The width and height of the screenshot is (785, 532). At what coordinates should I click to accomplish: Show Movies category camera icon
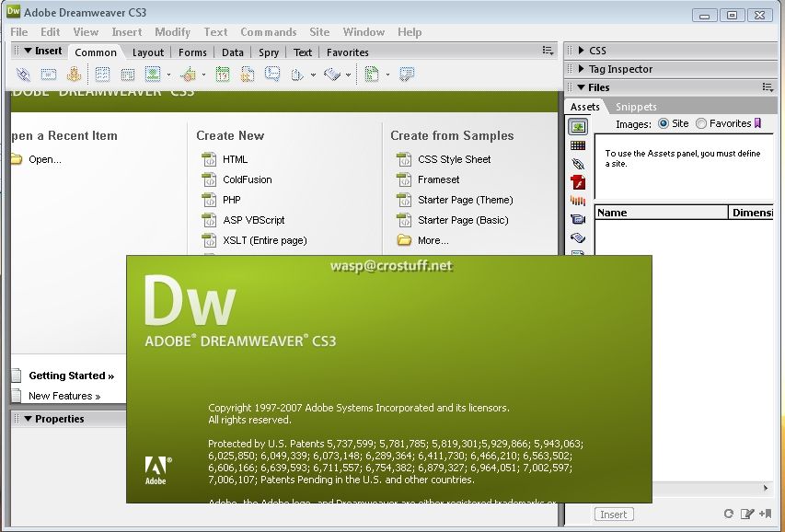(x=578, y=219)
